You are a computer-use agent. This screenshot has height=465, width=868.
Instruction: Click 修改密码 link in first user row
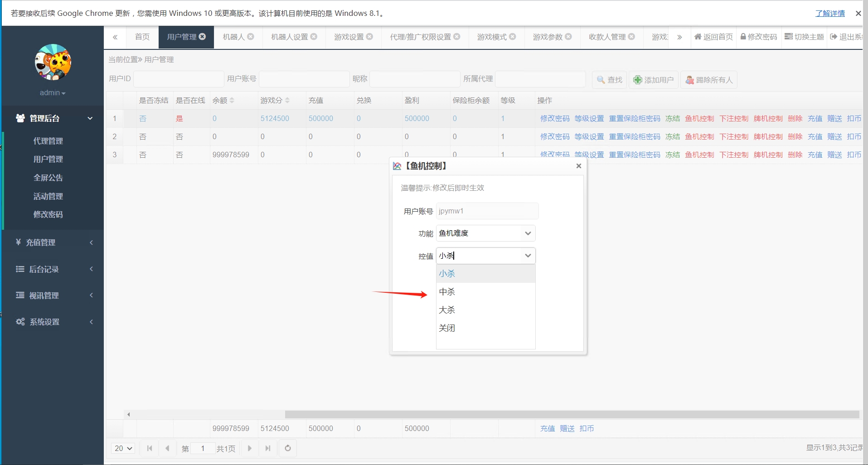pos(554,118)
